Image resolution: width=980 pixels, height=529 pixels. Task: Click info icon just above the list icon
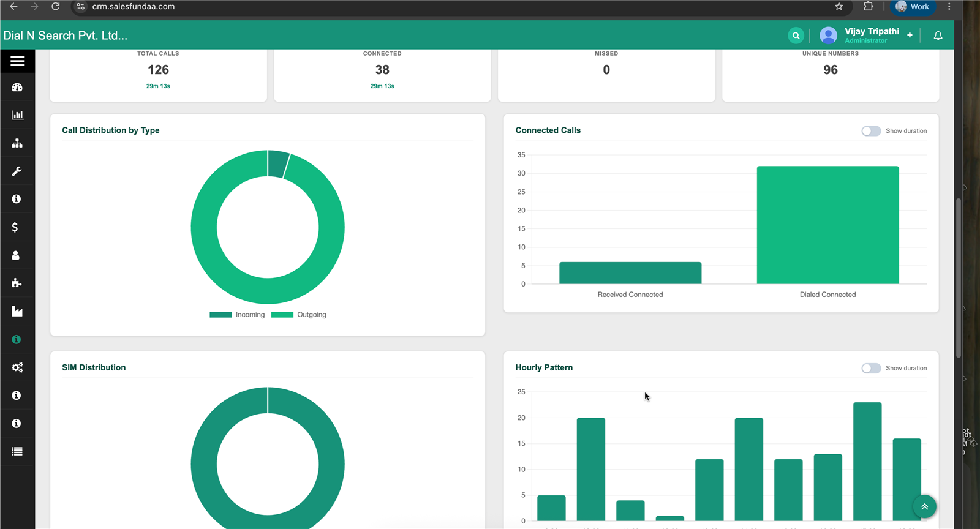[x=17, y=424]
